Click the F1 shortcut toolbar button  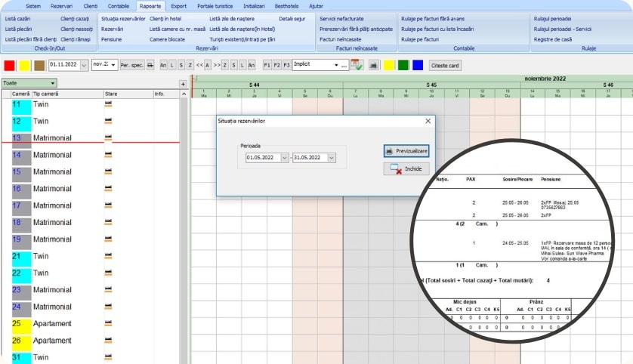pos(267,65)
